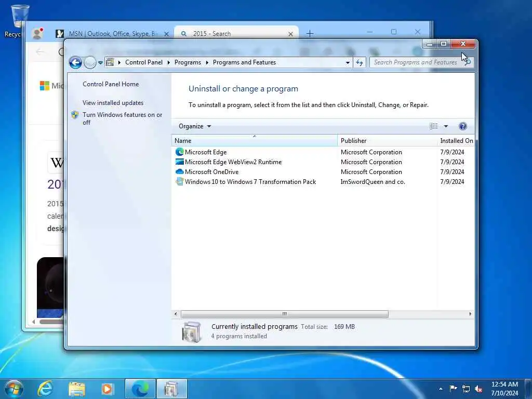
Task: Open the recent pages dropdown beside the navigation arrows
Action: tap(100, 62)
